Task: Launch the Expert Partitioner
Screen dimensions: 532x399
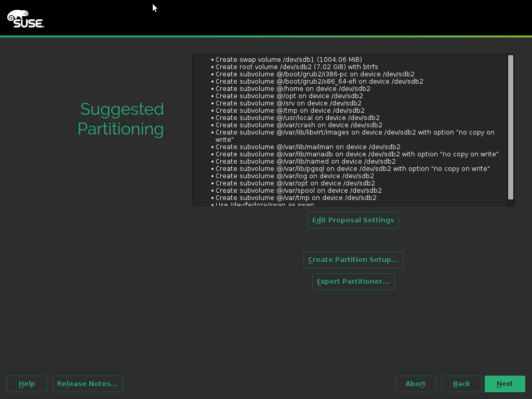Action: (x=353, y=282)
